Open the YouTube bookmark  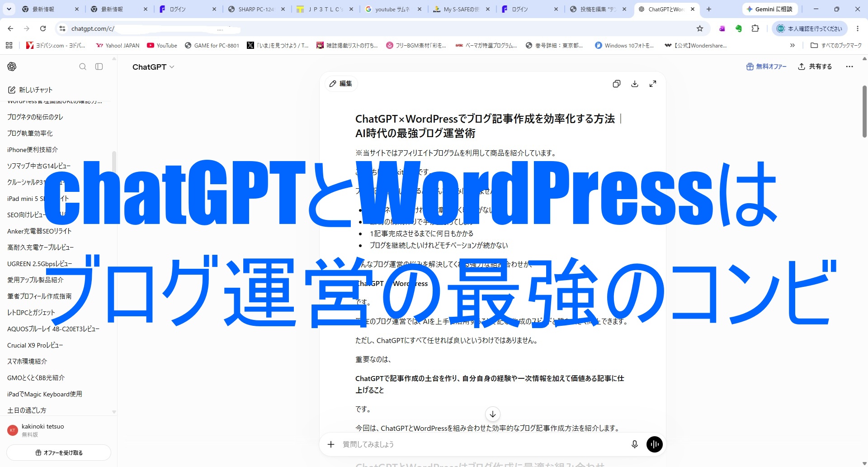[162, 45]
